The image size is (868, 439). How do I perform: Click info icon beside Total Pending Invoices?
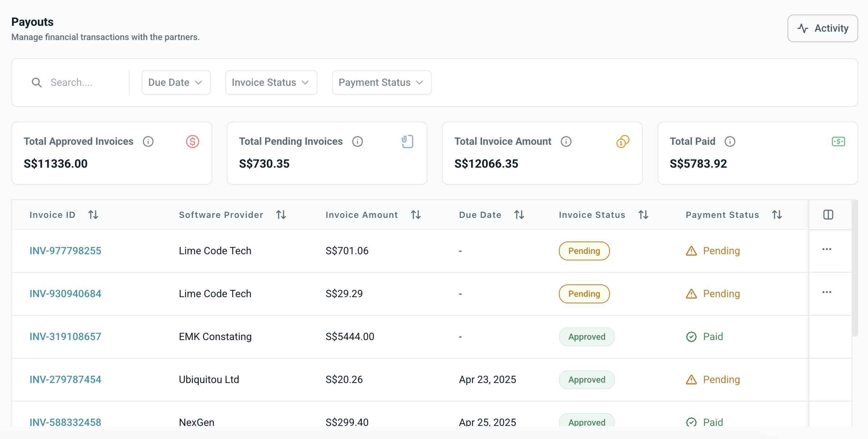[358, 141]
